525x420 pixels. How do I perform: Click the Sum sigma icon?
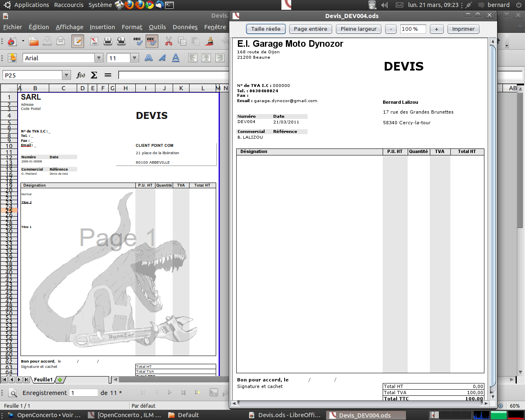click(94, 75)
